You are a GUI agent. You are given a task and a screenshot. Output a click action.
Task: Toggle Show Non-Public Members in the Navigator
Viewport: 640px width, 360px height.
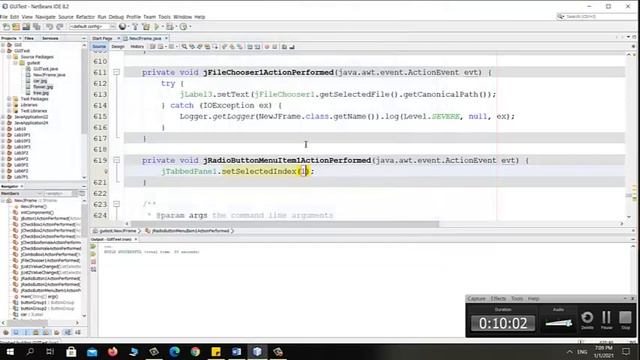36,333
